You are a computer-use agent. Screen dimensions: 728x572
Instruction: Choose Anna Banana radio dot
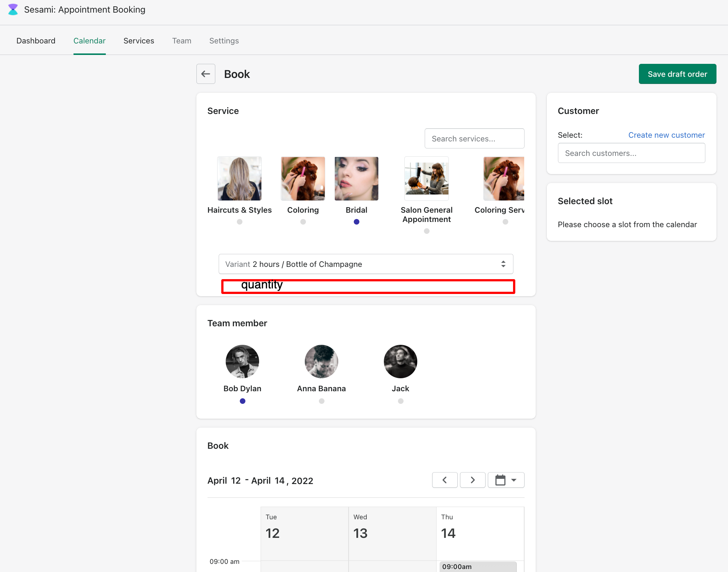coord(321,401)
